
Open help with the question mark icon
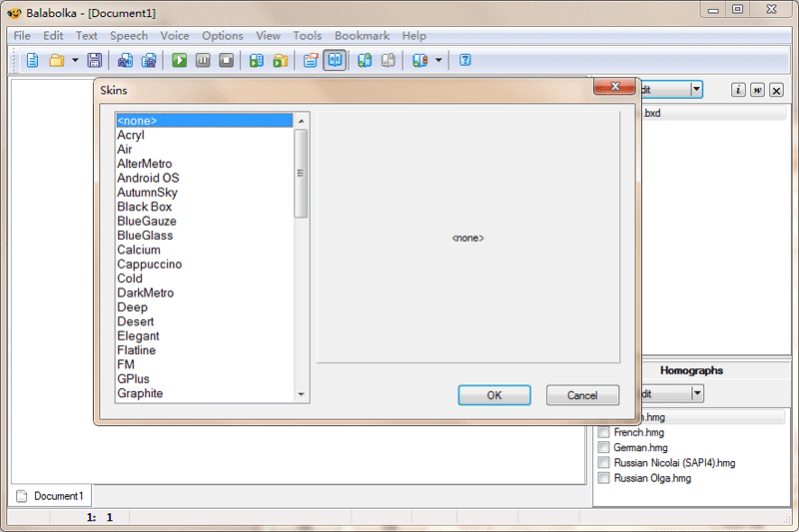pyautogui.click(x=465, y=61)
